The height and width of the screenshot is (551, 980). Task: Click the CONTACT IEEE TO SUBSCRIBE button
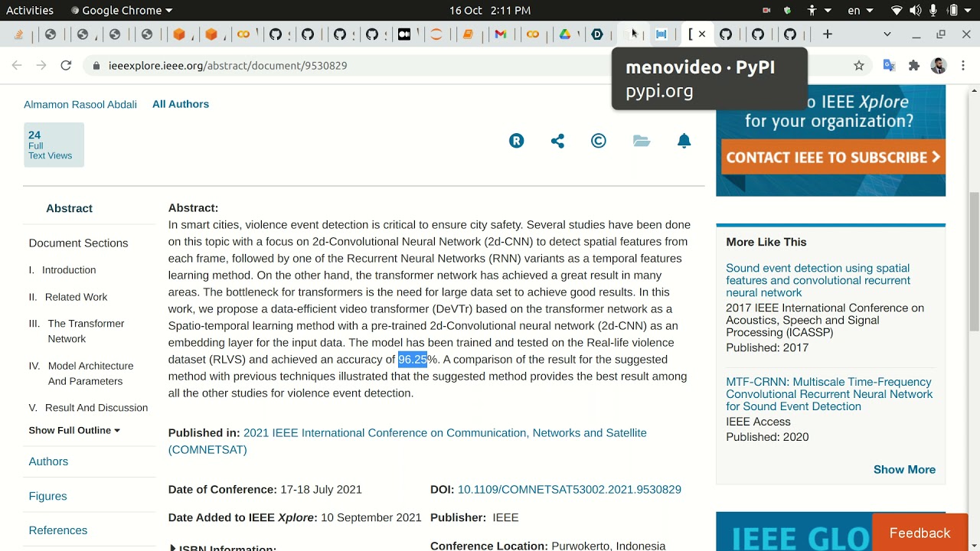(x=833, y=158)
